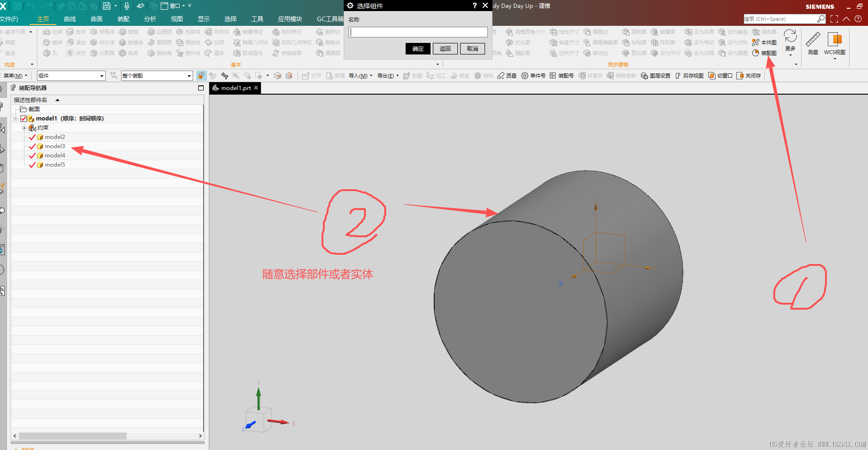Open the 测量 measure tool

point(813,43)
